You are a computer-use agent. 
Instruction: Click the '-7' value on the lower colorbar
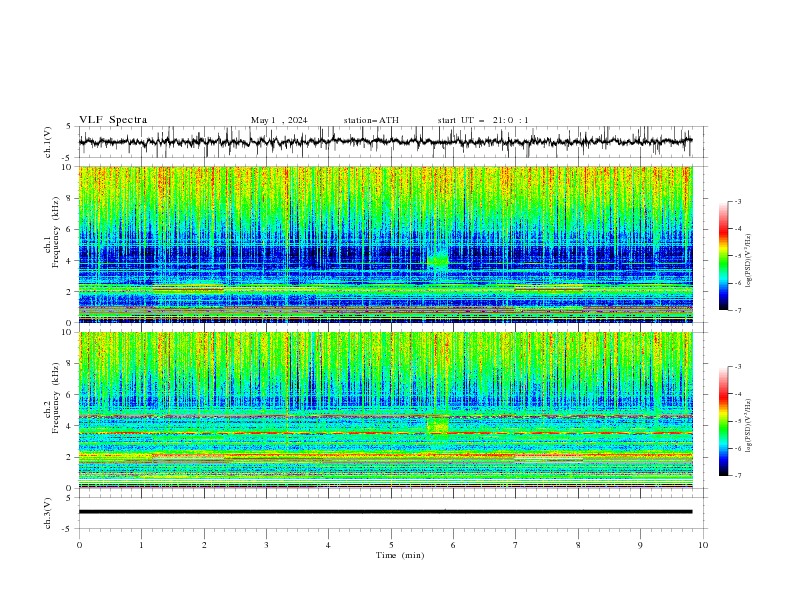click(737, 476)
